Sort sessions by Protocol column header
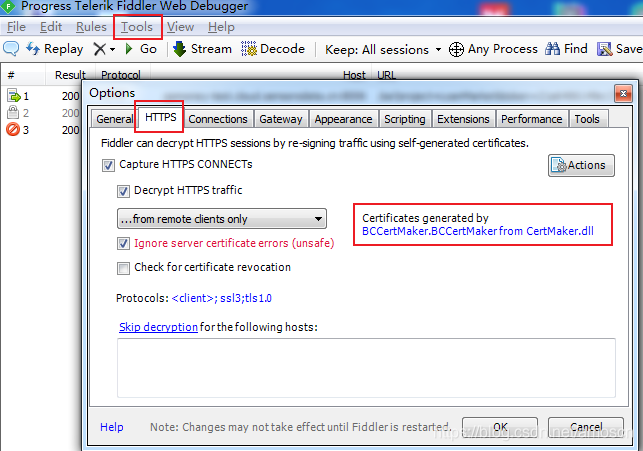 coord(121,75)
